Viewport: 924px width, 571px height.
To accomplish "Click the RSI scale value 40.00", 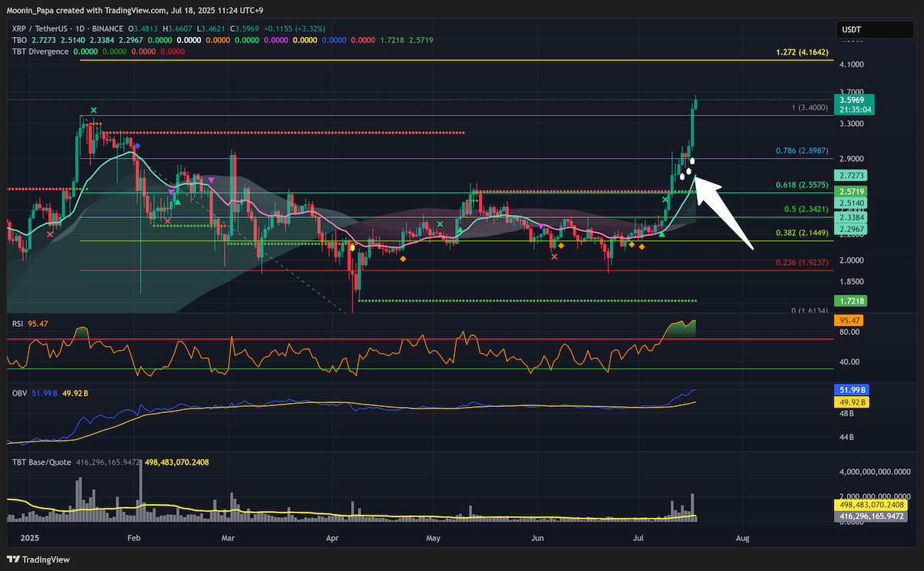I will pos(849,362).
